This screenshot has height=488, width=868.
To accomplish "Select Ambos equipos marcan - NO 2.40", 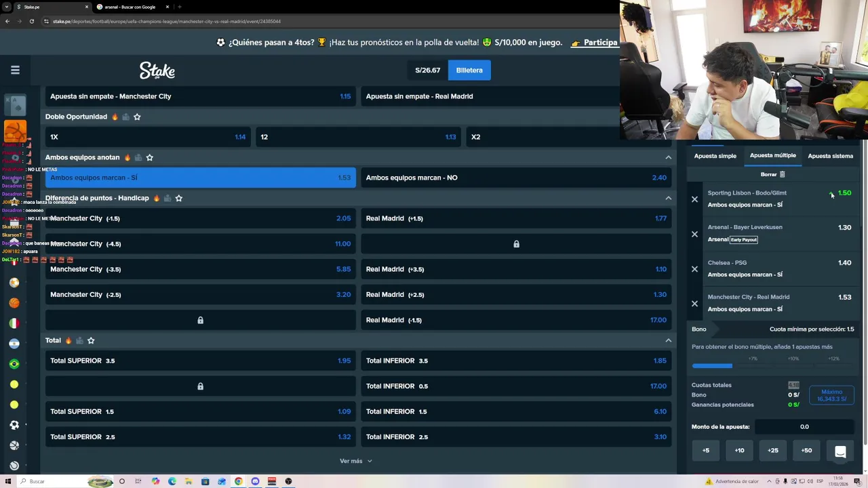I will [x=516, y=178].
